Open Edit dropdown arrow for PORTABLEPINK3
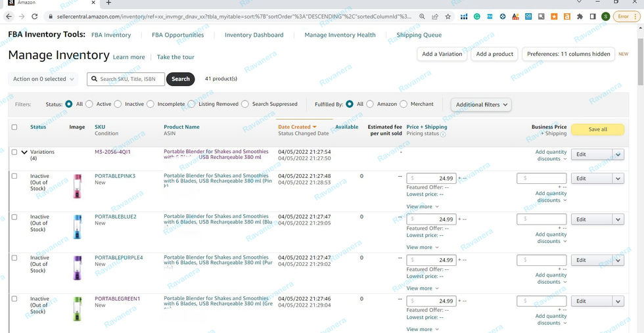 [x=618, y=179]
